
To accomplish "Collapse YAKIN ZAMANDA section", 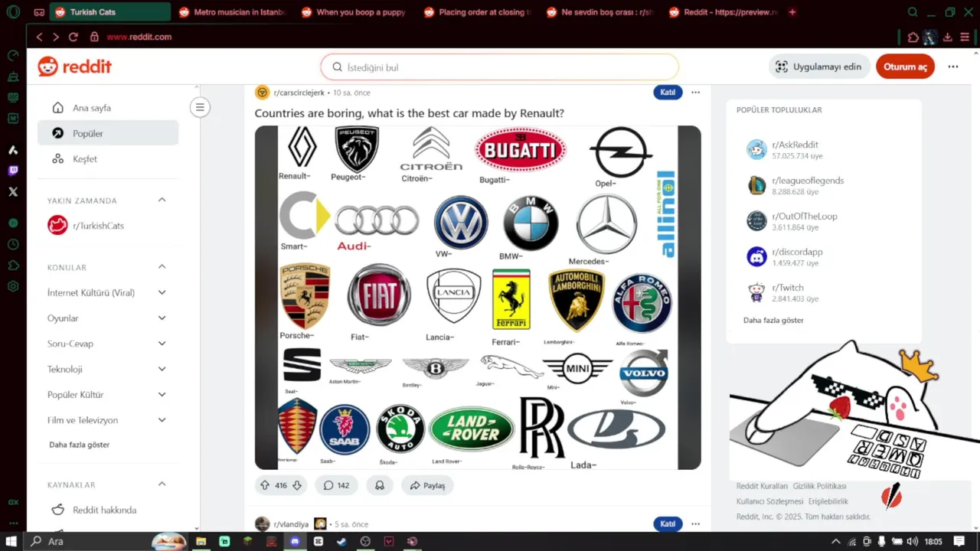I will [162, 201].
